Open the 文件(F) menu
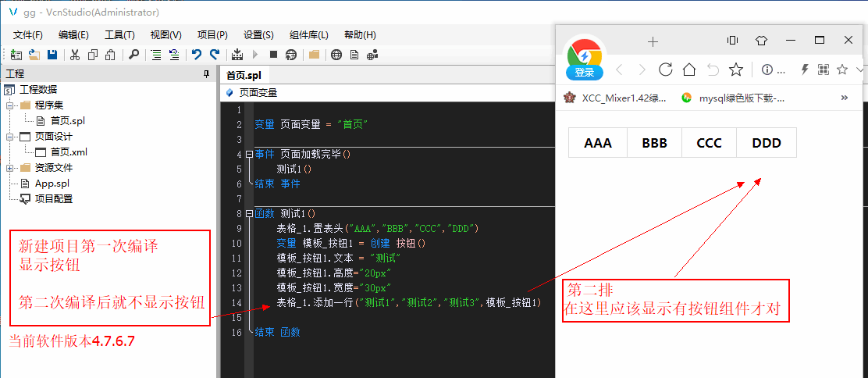 click(x=28, y=35)
